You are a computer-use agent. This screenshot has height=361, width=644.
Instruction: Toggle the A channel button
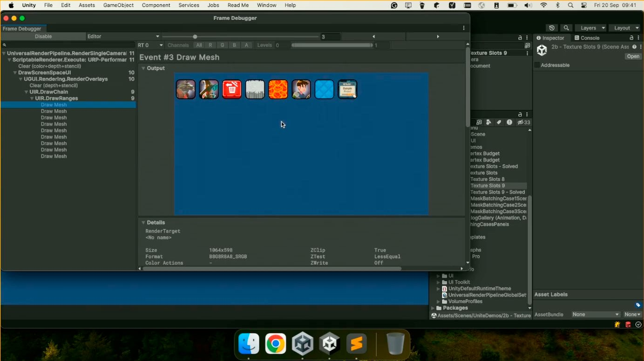[x=247, y=45]
